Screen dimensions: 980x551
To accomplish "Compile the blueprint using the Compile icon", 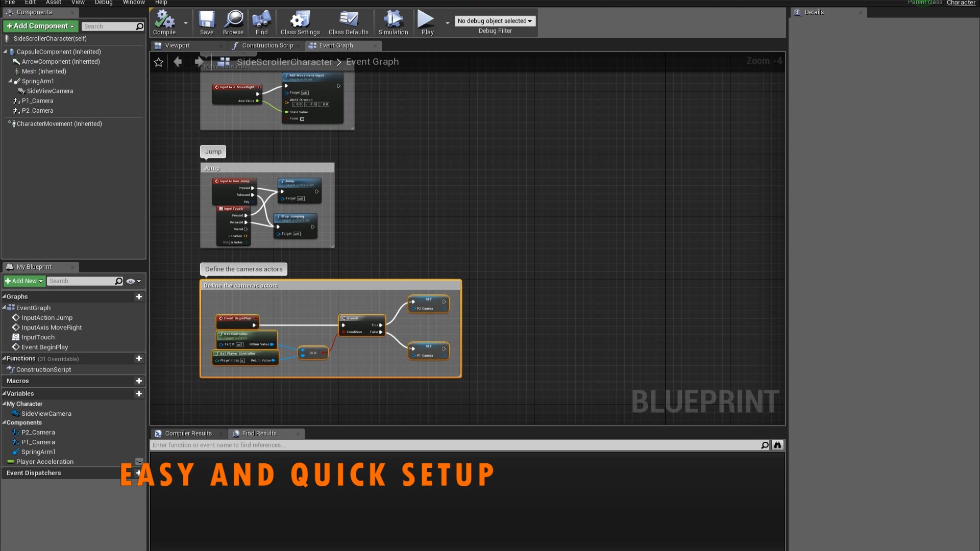I will [163, 20].
